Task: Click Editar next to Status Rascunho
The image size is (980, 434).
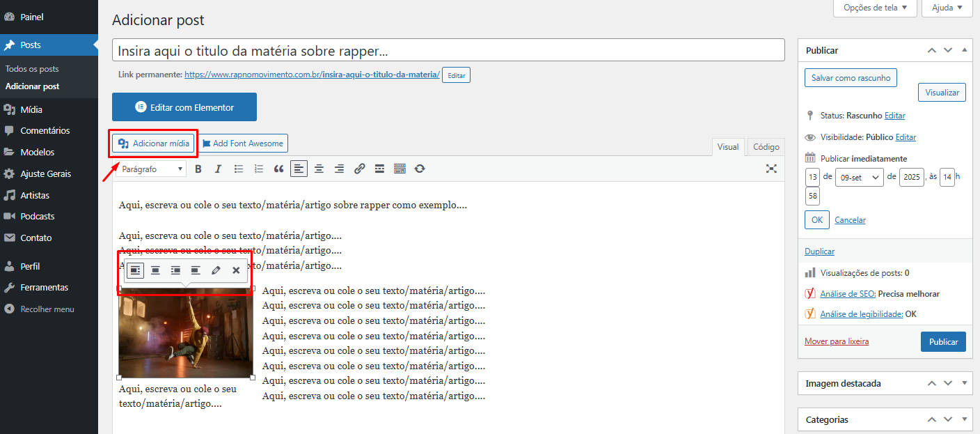Action: point(895,116)
